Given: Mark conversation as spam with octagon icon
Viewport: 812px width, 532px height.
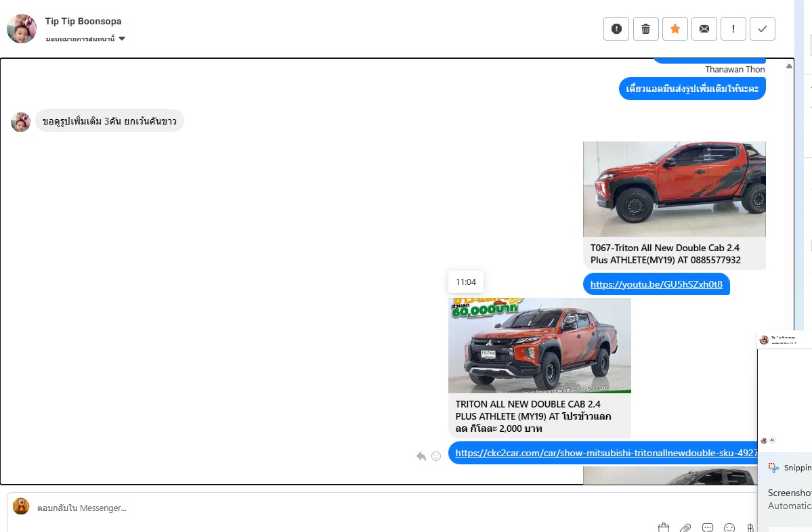Looking at the screenshot, I should [616, 28].
